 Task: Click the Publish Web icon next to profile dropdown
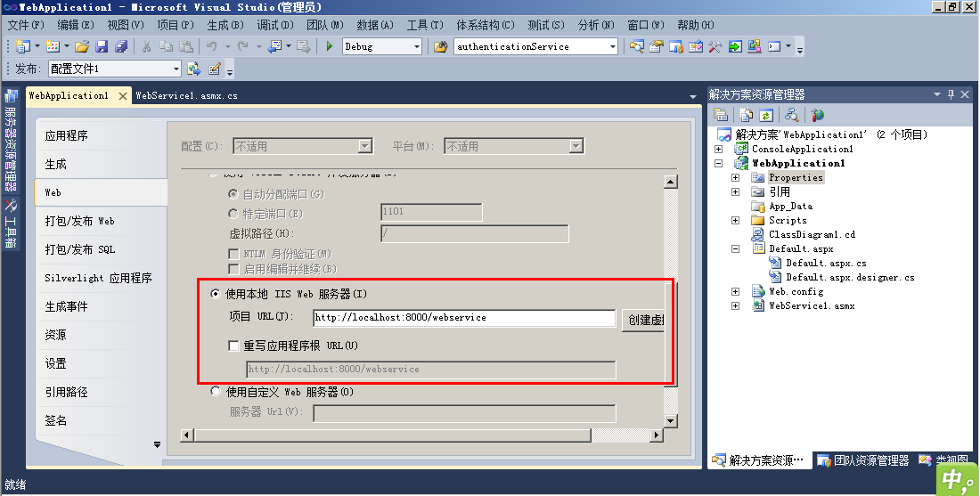tap(193, 69)
